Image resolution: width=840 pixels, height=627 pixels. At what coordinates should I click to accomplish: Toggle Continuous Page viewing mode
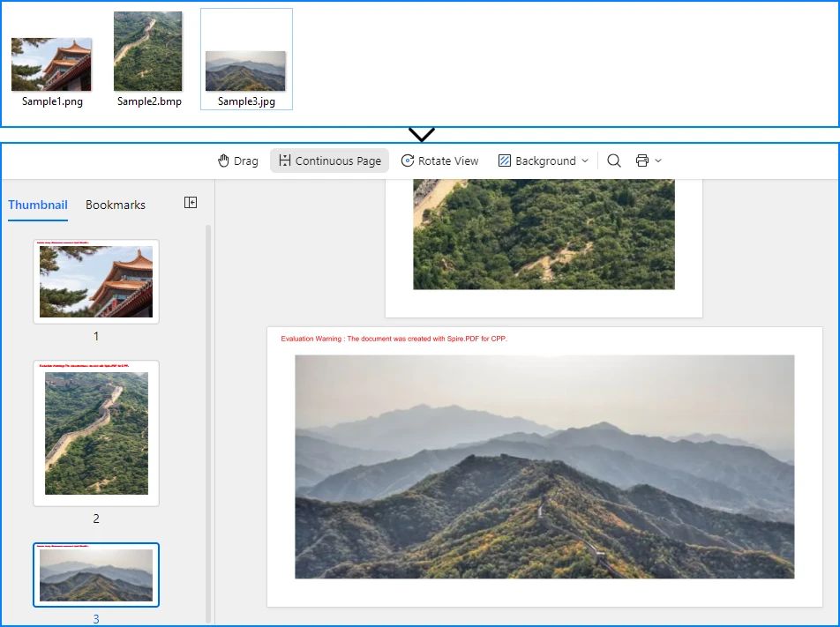pos(329,160)
